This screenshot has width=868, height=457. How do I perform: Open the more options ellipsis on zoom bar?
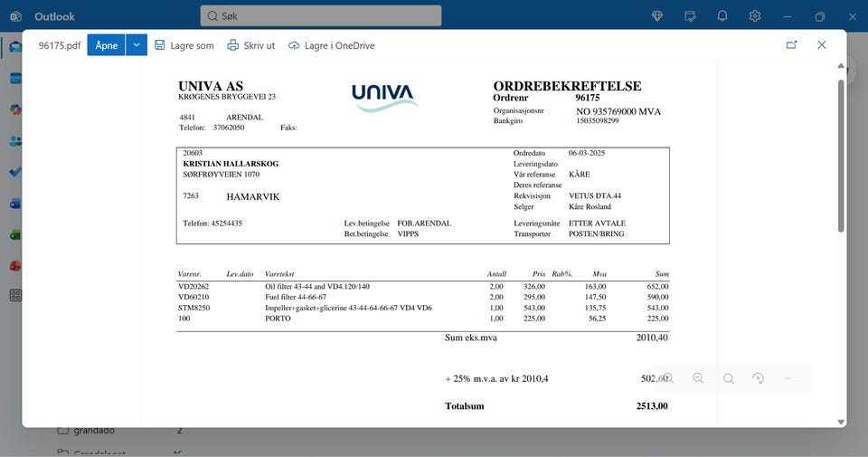click(788, 378)
